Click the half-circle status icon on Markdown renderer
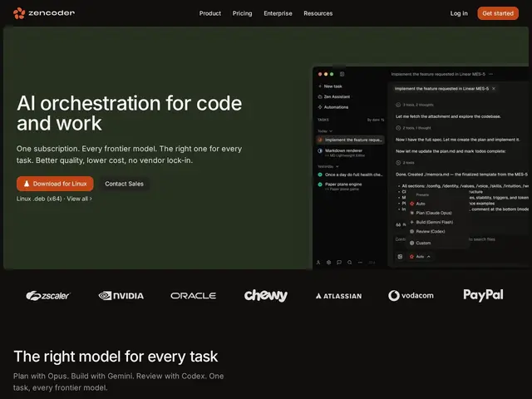This screenshot has width=532, height=399. (320, 151)
